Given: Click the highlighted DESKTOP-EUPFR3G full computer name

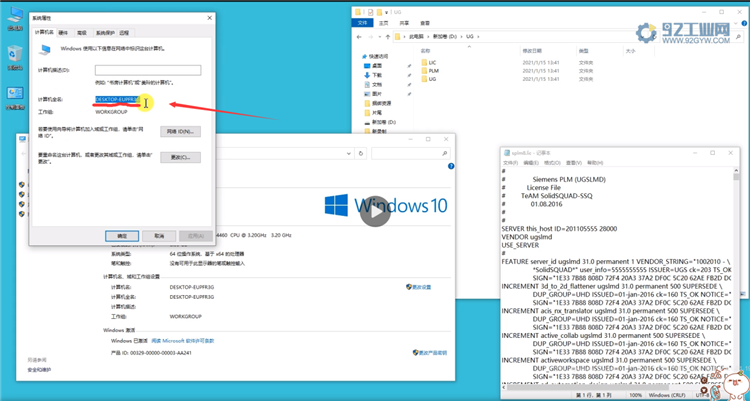Looking at the screenshot, I should [x=117, y=100].
